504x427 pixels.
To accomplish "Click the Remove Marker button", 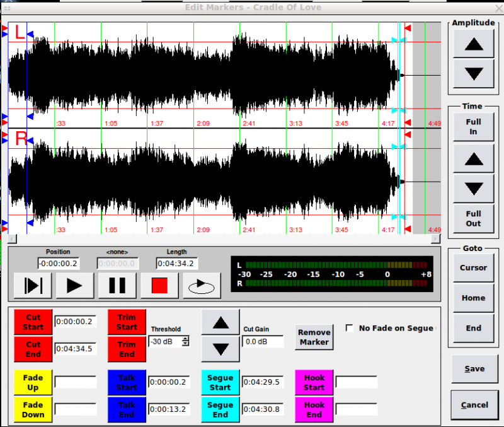I will pyautogui.click(x=314, y=337).
